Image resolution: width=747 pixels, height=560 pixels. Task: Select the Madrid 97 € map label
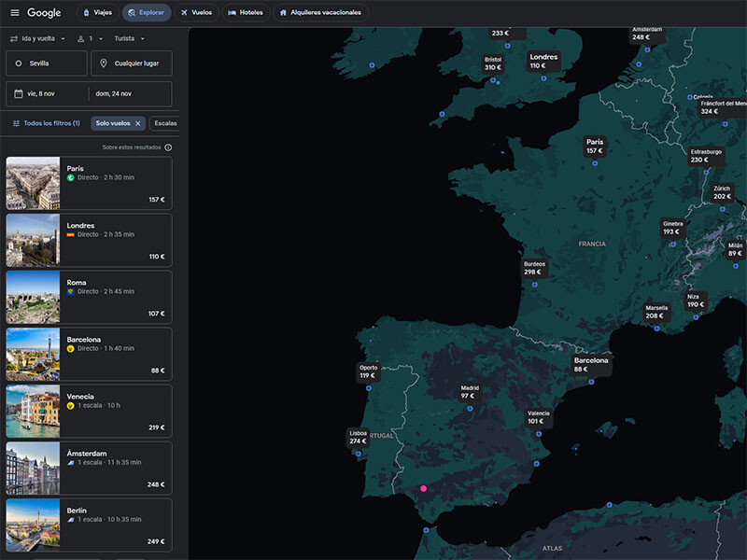pos(470,392)
